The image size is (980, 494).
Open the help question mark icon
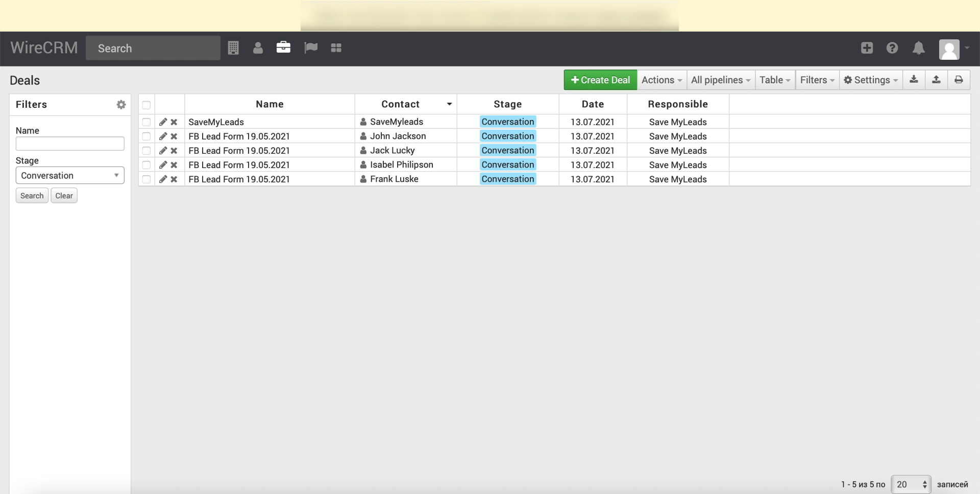point(892,48)
